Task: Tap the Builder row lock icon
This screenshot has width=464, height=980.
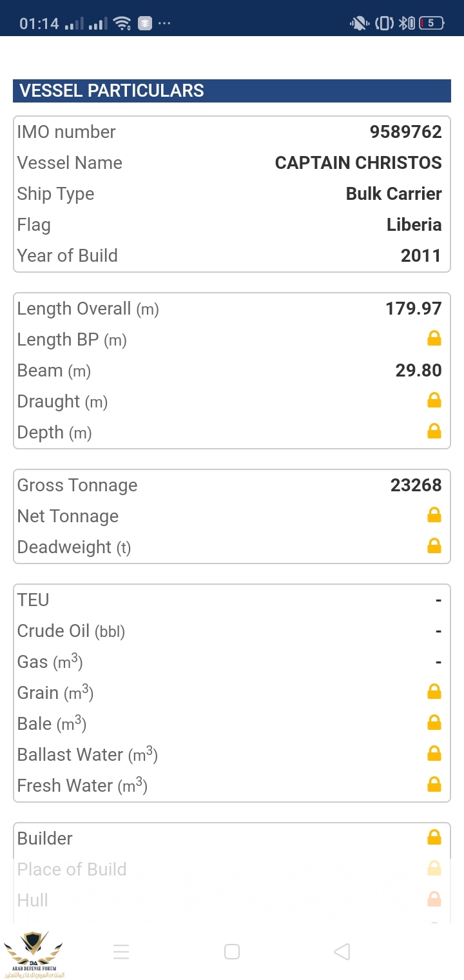Action: (434, 838)
